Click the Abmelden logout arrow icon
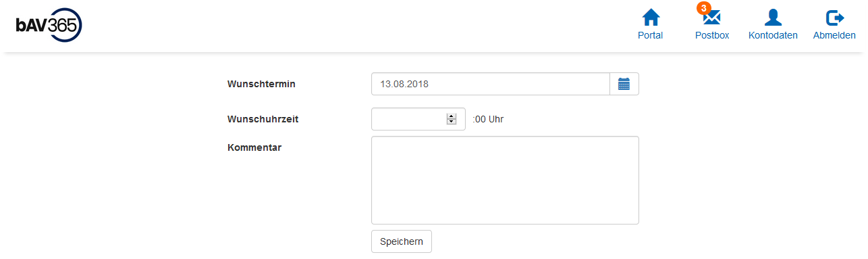Viewport: 868px width, 259px height. tap(835, 18)
